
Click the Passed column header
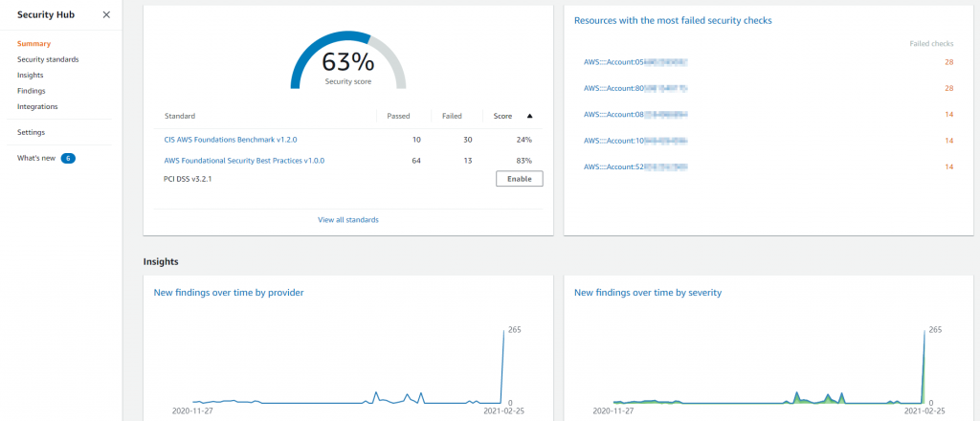tap(398, 116)
